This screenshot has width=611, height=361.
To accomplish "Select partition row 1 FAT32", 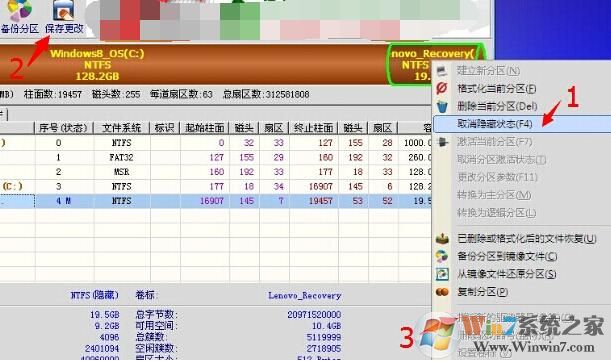I will tap(215, 157).
